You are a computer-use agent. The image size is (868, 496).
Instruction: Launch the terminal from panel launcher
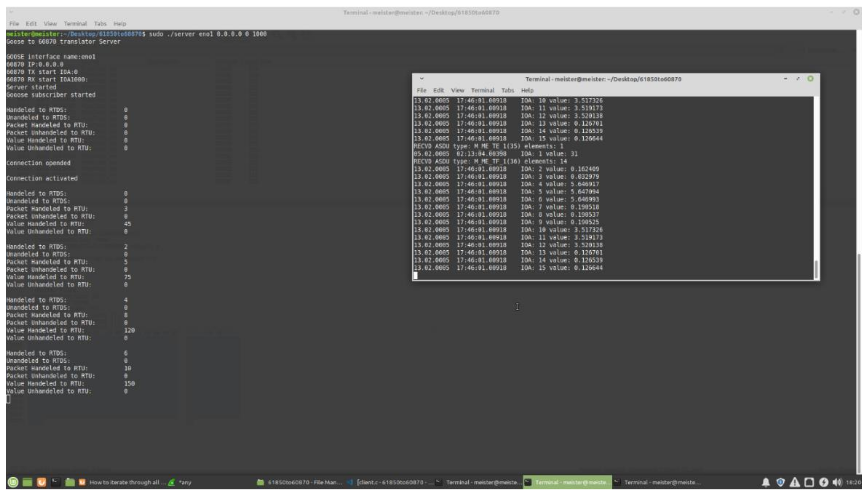click(x=55, y=482)
